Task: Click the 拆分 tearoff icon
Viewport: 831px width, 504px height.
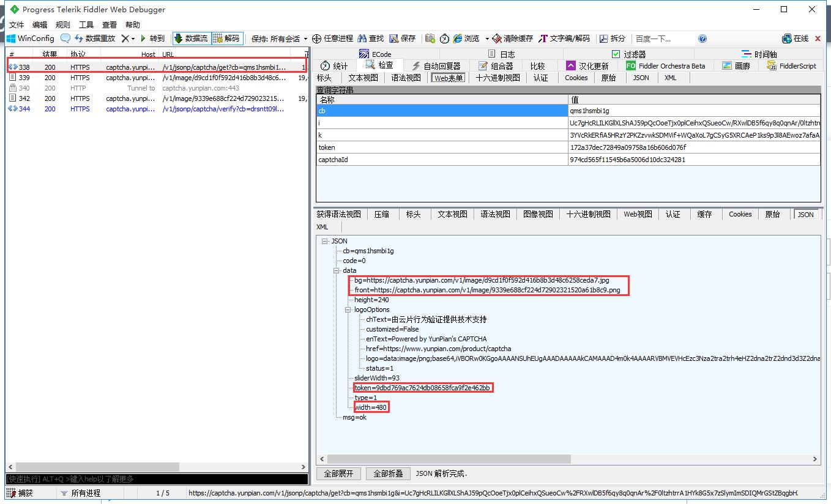Action: coord(613,39)
